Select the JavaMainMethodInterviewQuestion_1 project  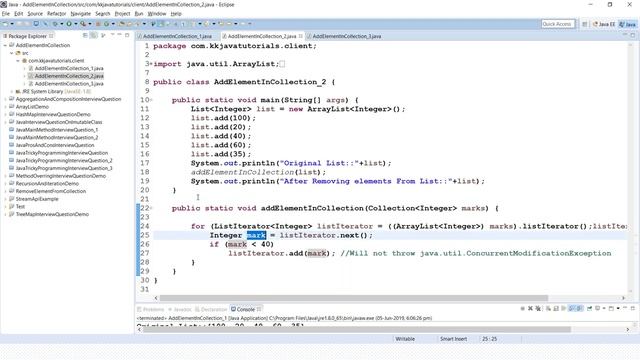coord(56,130)
